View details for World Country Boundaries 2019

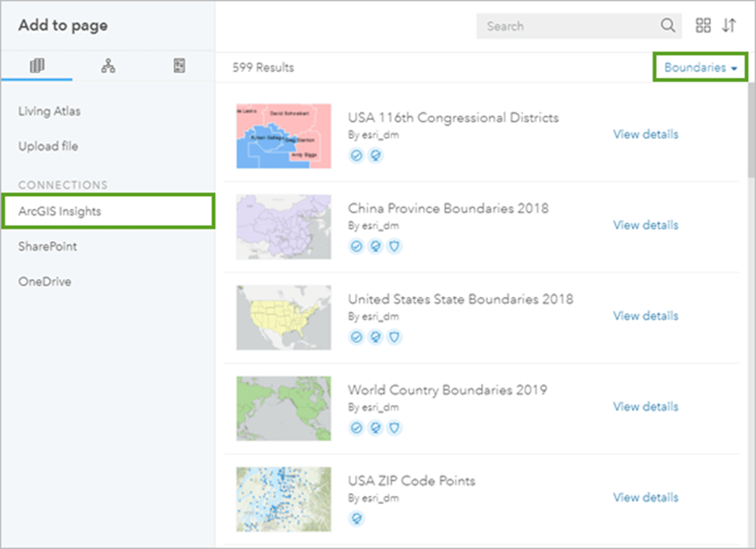coord(645,406)
